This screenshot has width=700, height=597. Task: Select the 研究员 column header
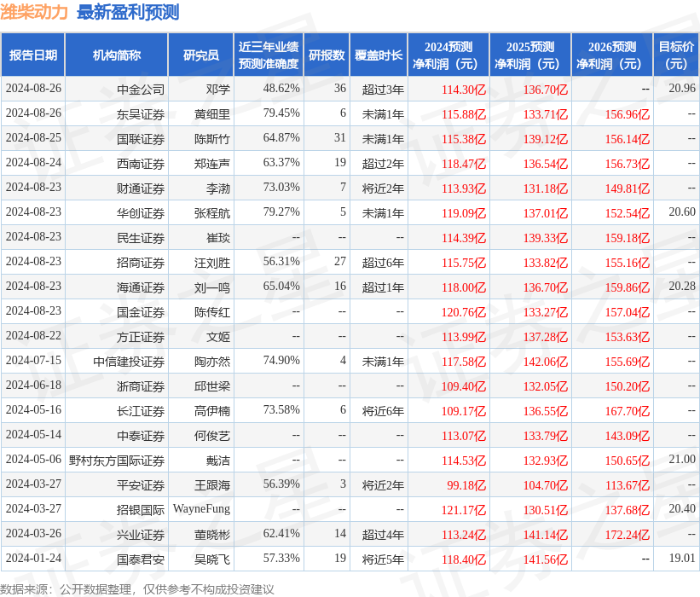tap(201, 55)
